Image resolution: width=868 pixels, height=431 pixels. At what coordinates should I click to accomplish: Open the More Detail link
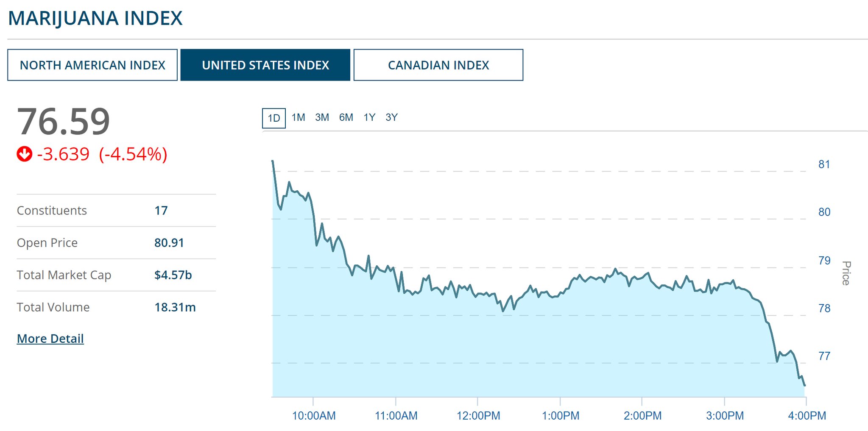click(50, 339)
